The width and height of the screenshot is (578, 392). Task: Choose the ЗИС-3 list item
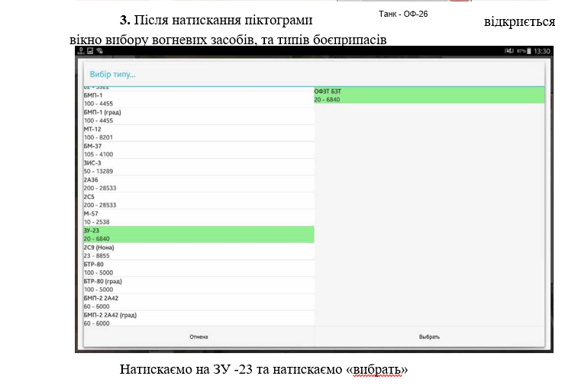pos(198,166)
